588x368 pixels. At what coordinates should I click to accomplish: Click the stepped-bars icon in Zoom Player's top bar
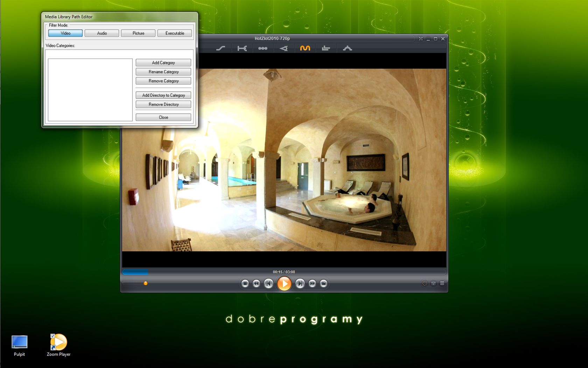coord(326,48)
